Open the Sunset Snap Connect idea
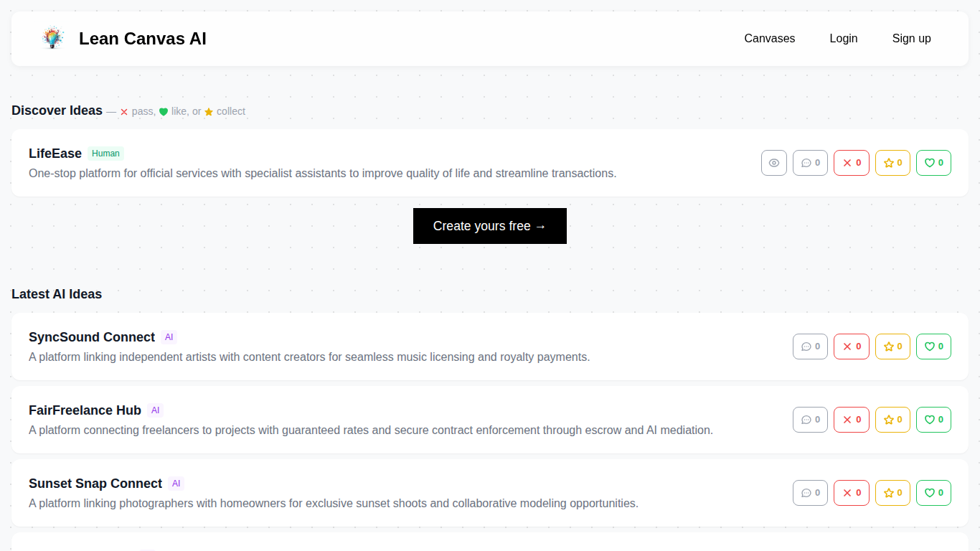 coord(95,484)
